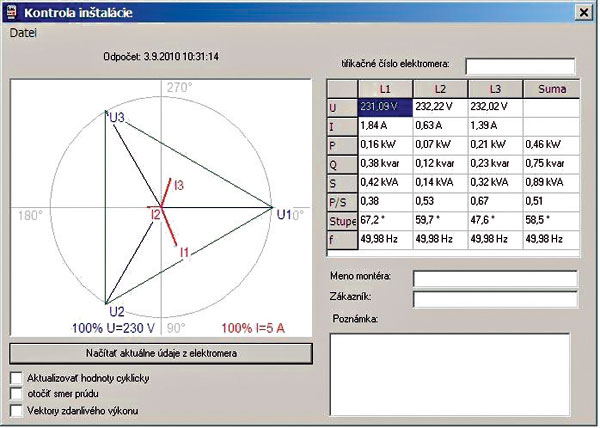Click the L3 column header
This screenshot has width=600, height=428.
click(x=493, y=90)
